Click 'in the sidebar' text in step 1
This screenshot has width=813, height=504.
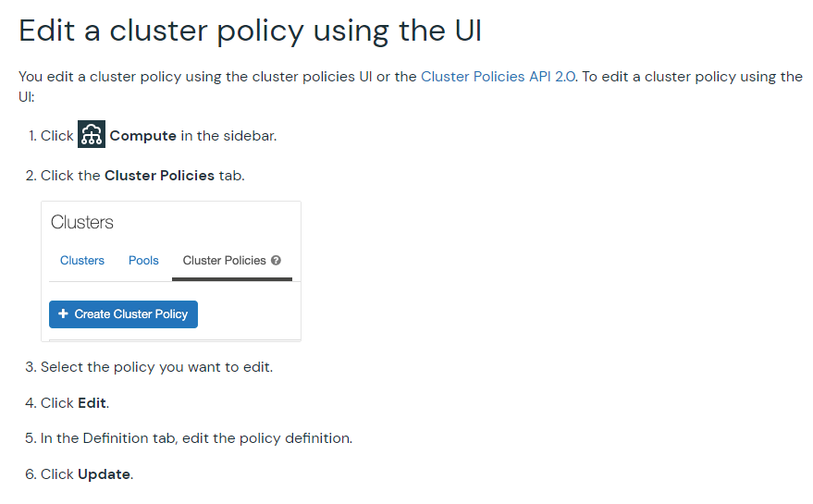tap(228, 136)
